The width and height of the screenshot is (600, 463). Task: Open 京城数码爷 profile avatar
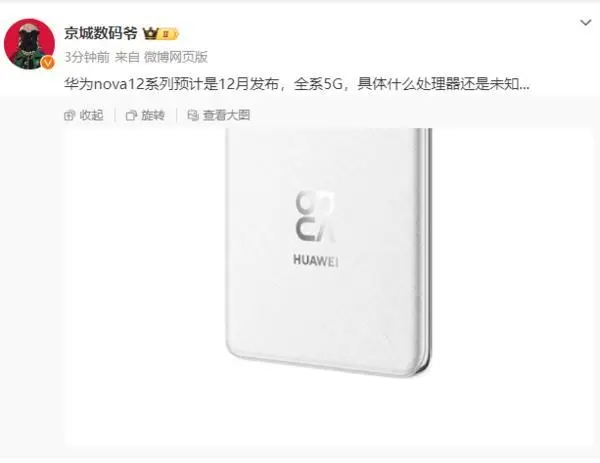(29, 44)
